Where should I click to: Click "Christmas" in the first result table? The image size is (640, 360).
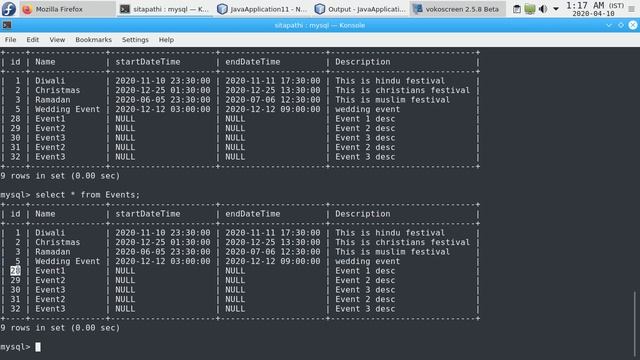(x=58, y=90)
